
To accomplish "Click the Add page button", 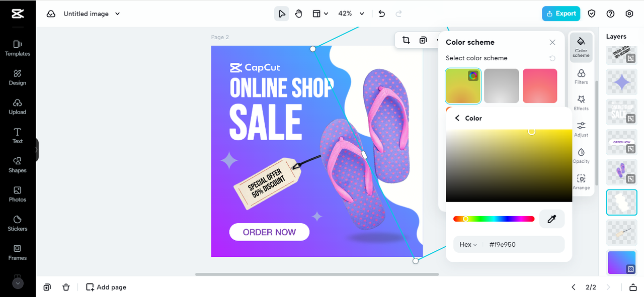I will 106,287.
